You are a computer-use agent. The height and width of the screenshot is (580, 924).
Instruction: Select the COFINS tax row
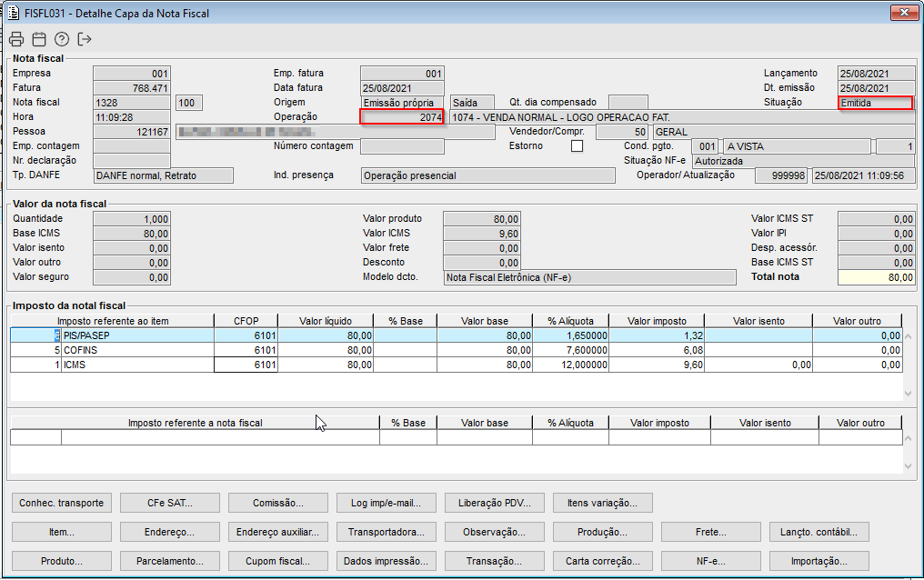(x=109, y=350)
